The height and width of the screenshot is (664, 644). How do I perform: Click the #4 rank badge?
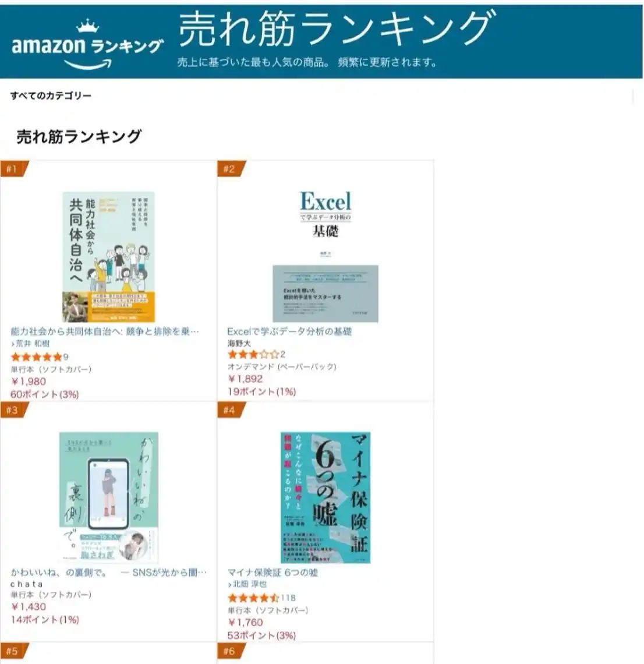pyautogui.click(x=229, y=410)
